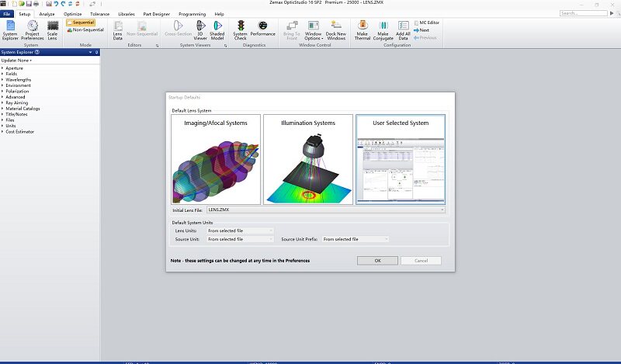Click the Search input field
The image size is (621, 364).
coord(584,13)
